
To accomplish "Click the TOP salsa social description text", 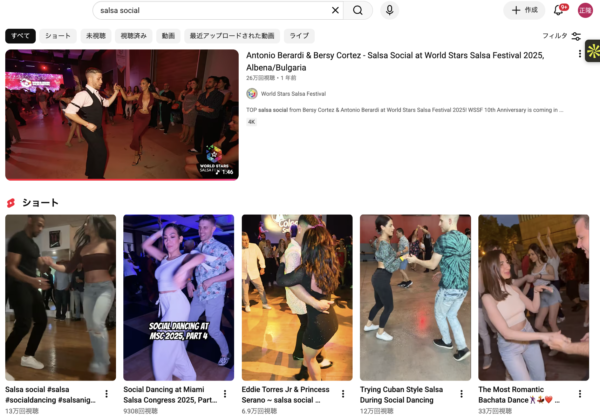I will pos(405,110).
